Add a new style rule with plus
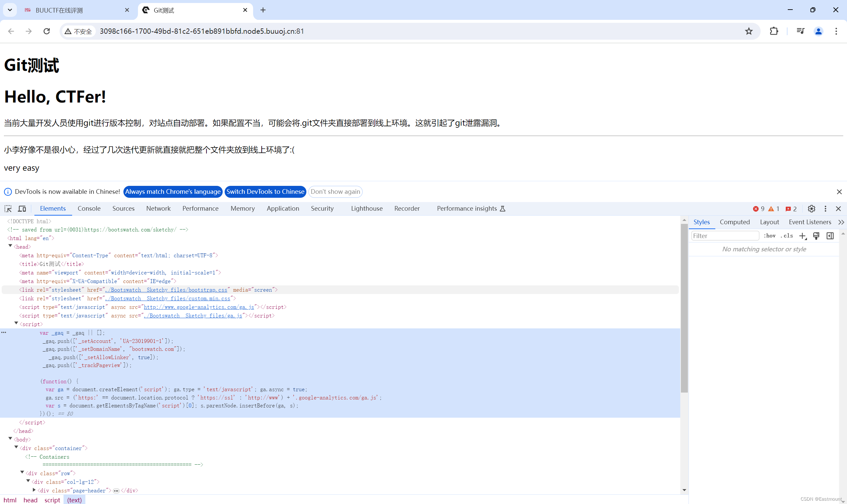 point(802,236)
